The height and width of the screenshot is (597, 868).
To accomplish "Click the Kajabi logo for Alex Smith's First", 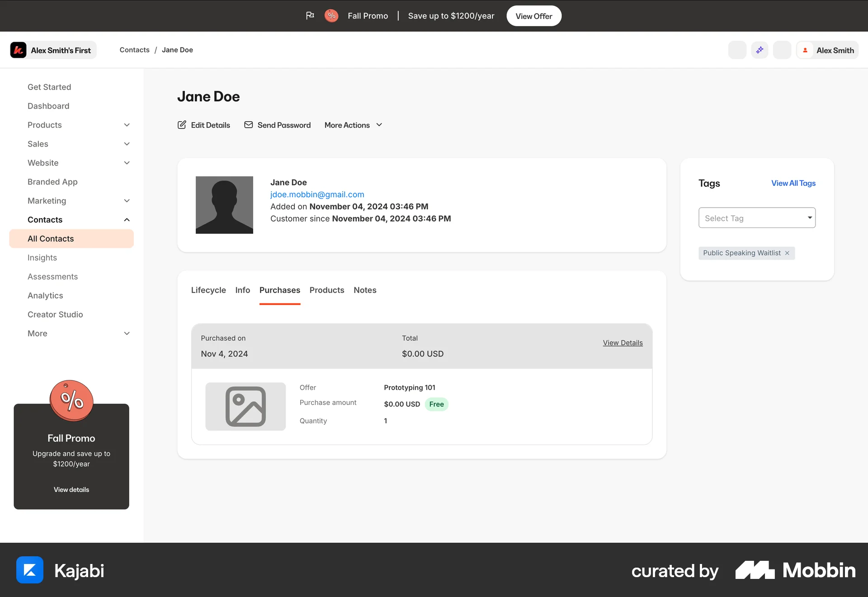I will point(18,50).
